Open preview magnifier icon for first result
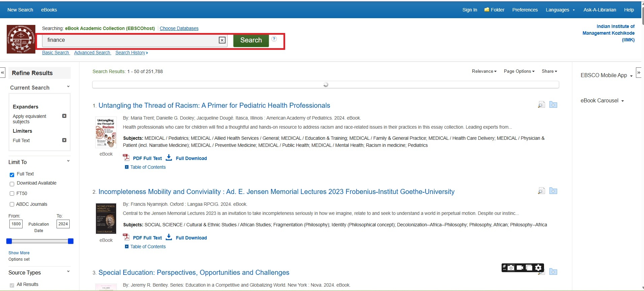This screenshot has height=291, width=644. click(541, 105)
